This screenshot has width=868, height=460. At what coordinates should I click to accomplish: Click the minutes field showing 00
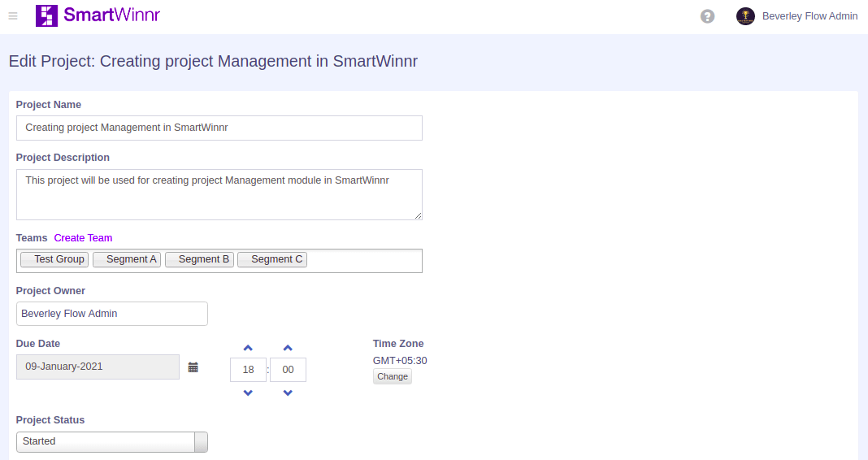click(x=288, y=370)
